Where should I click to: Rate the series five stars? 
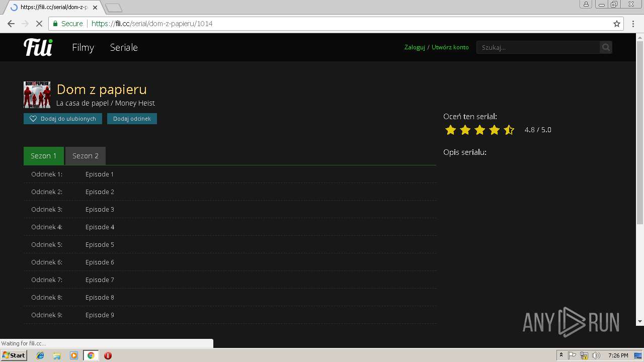509,130
